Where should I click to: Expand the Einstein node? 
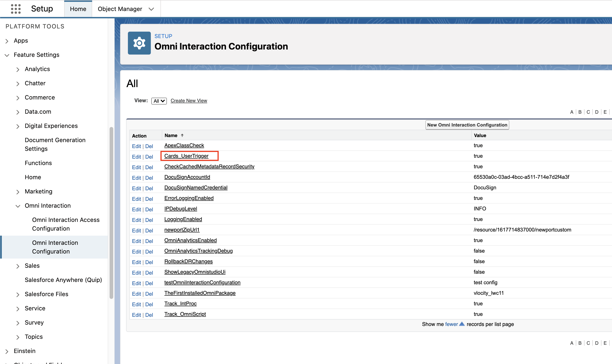[7, 351]
